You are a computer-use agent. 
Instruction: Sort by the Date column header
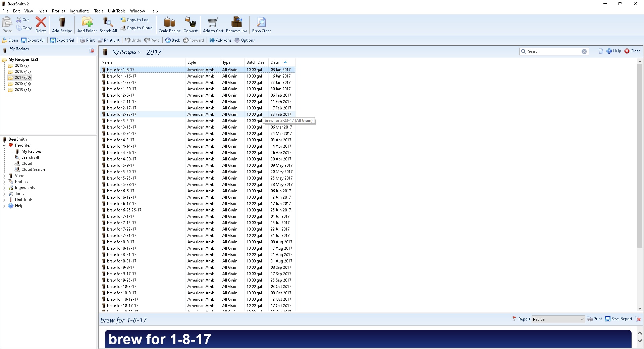tap(282, 62)
